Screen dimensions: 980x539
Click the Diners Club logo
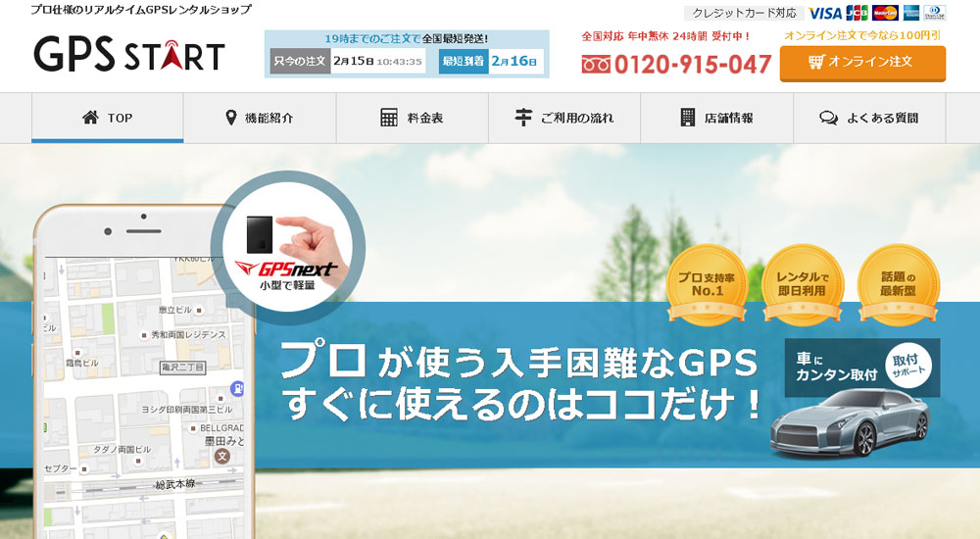[x=935, y=13]
